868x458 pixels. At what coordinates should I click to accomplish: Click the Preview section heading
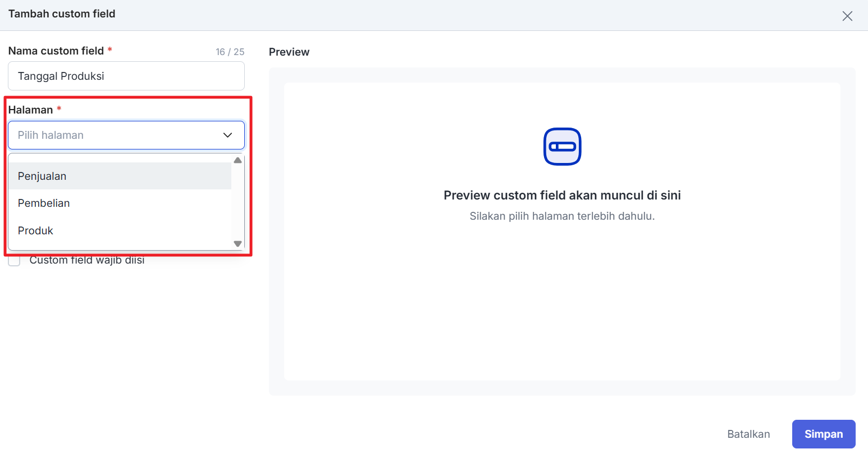point(289,52)
